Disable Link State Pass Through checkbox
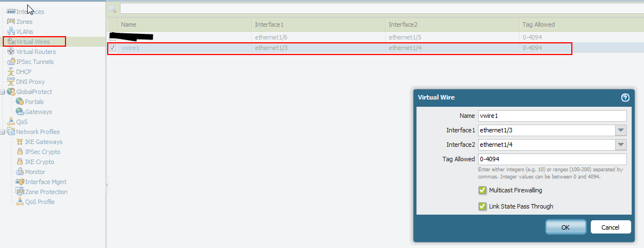This screenshot has width=644, height=248. [482, 206]
